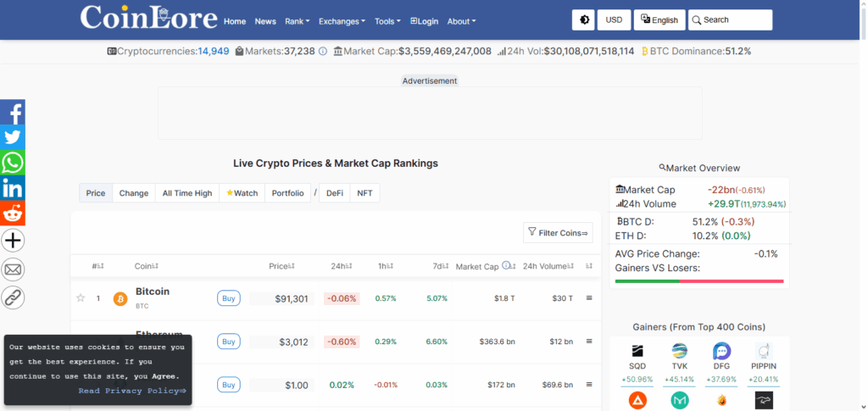
Task: Share page on Facebook
Action: [12, 113]
